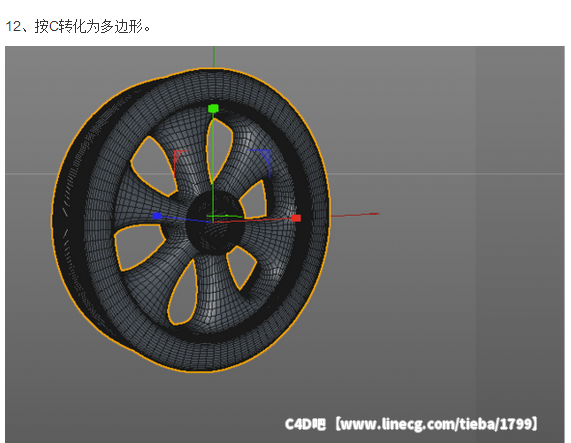Select the dark center hub of the wheel
This screenshot has height=443, width=571.
point(215,223)
